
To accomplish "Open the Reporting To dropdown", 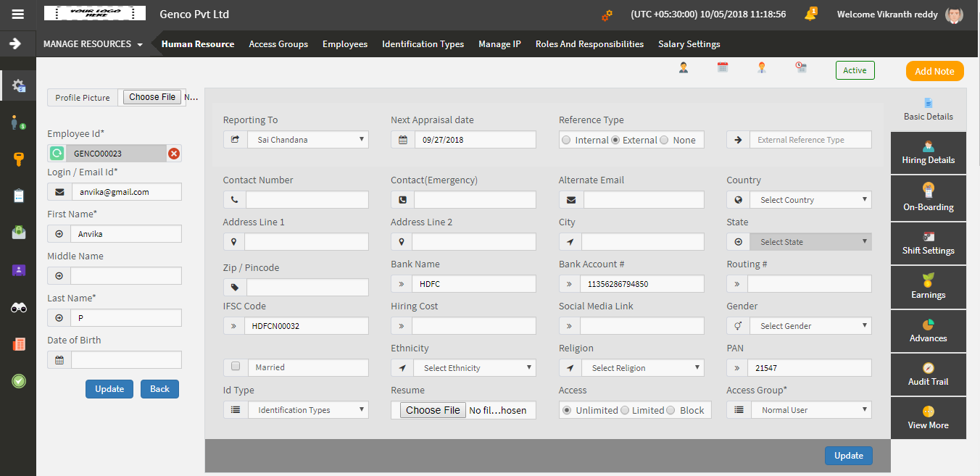I will tap(308, 140).
